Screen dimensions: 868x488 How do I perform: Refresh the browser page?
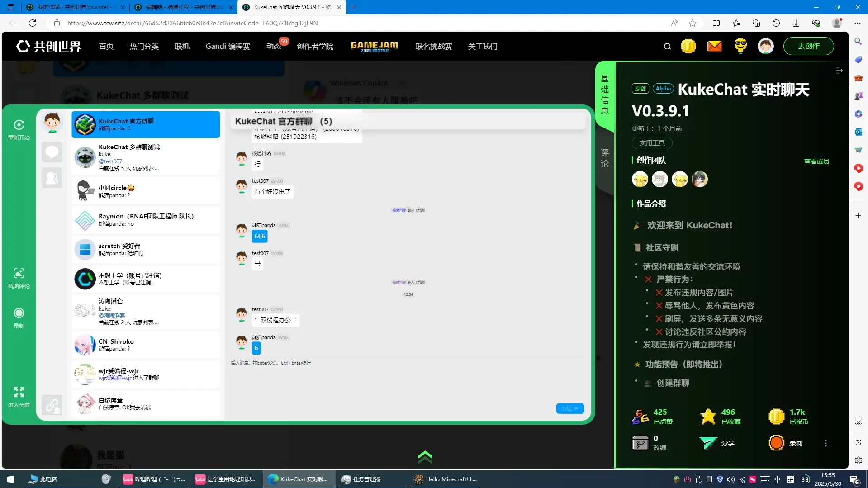coord(33,23)
